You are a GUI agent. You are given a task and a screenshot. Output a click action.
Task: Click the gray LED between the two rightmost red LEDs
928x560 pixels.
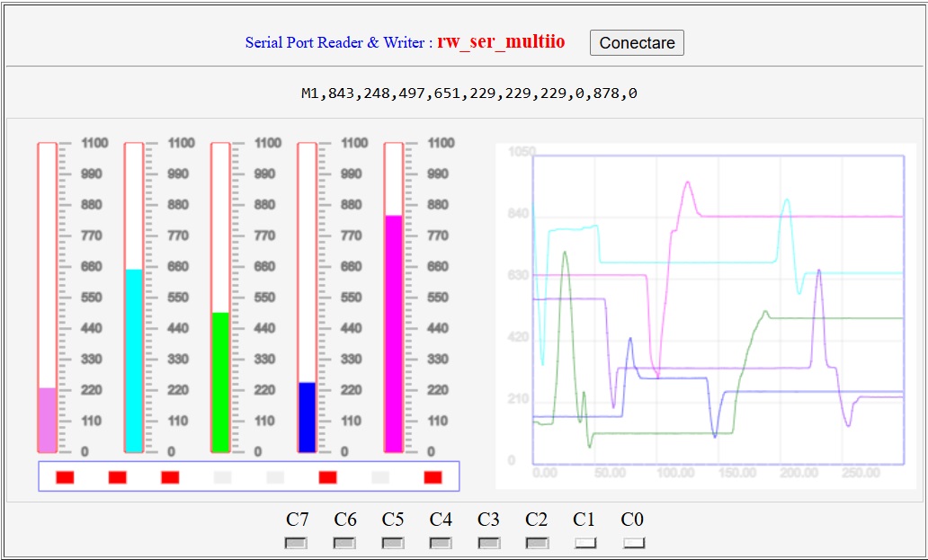(380, 477)
